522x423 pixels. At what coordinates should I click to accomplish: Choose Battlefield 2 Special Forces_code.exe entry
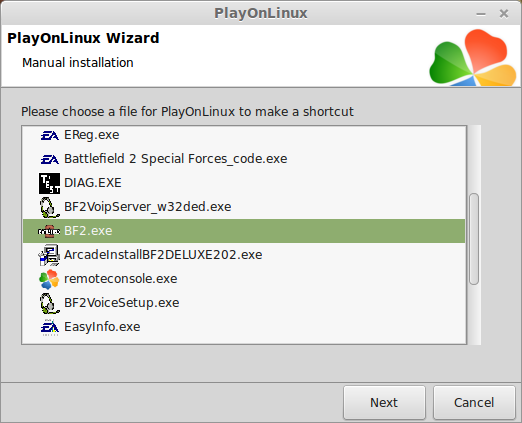click(244, 159)
